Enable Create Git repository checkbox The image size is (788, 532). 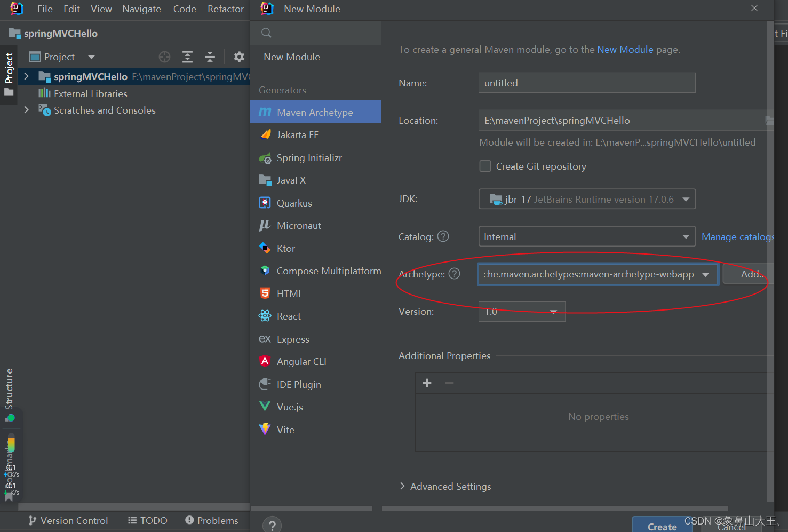pyautogui.click(x=485, y=166)
